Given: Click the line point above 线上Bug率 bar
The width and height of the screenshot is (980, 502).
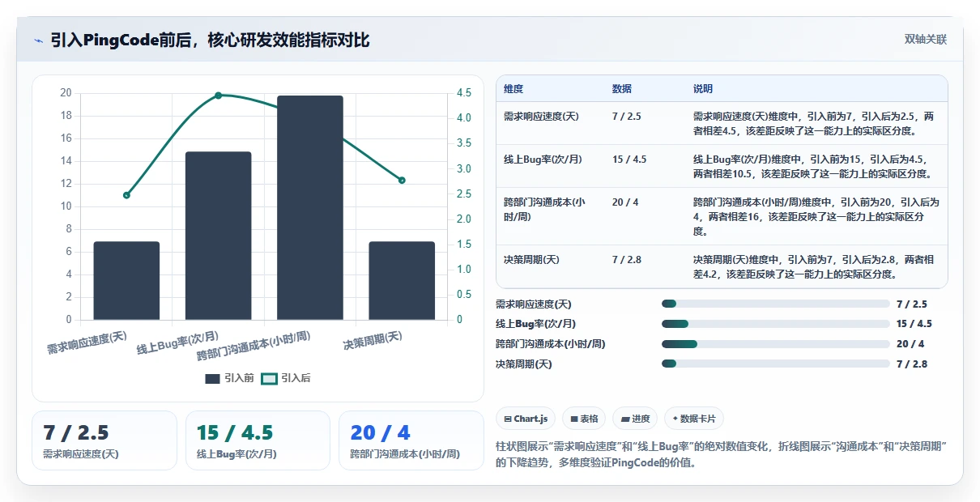Looking at the screenshot, I should (x=218, y=96).
